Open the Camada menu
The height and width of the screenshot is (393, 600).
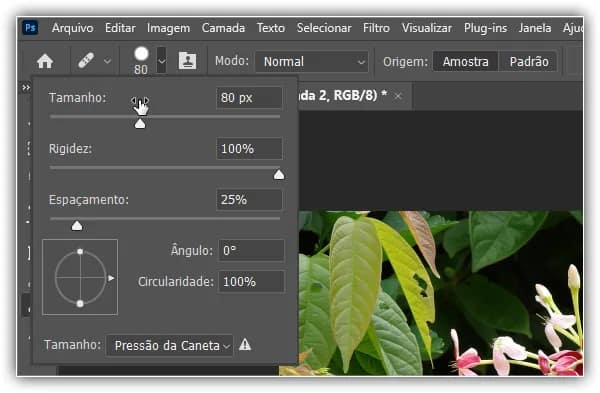(223, 28)
